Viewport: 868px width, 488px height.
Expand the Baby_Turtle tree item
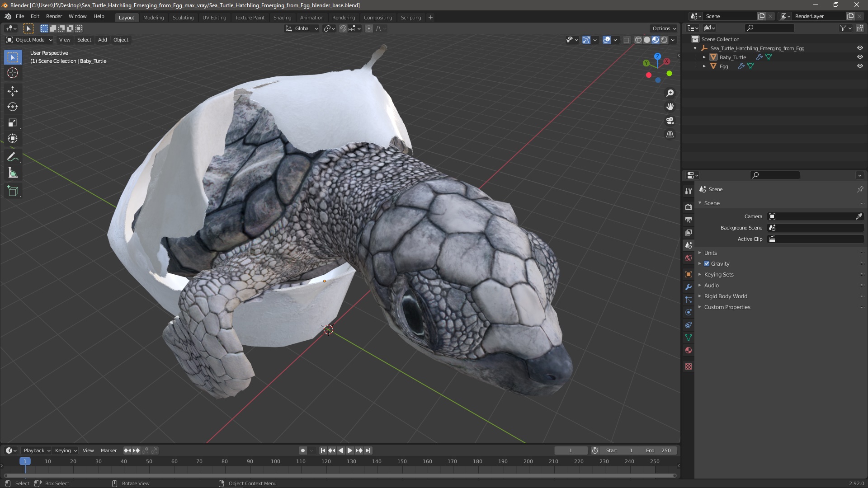click(704, 57)
